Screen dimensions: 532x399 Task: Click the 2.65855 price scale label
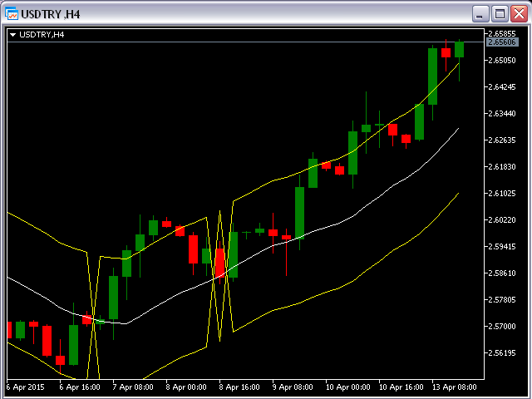(502, 33)
